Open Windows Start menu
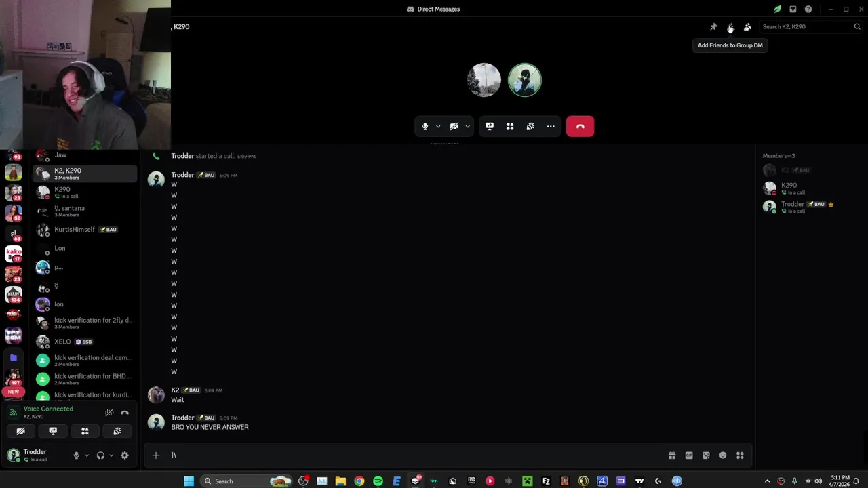 tap(189, 481)
